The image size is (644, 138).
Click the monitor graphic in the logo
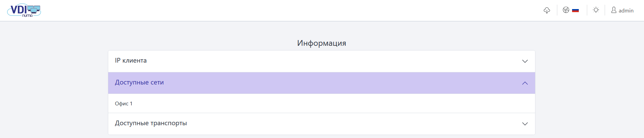coord(34,9)
